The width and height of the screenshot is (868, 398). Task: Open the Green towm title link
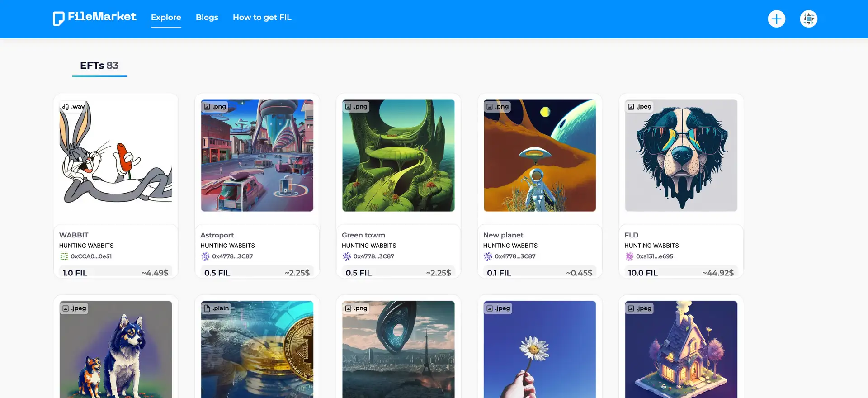pos(363,235)
